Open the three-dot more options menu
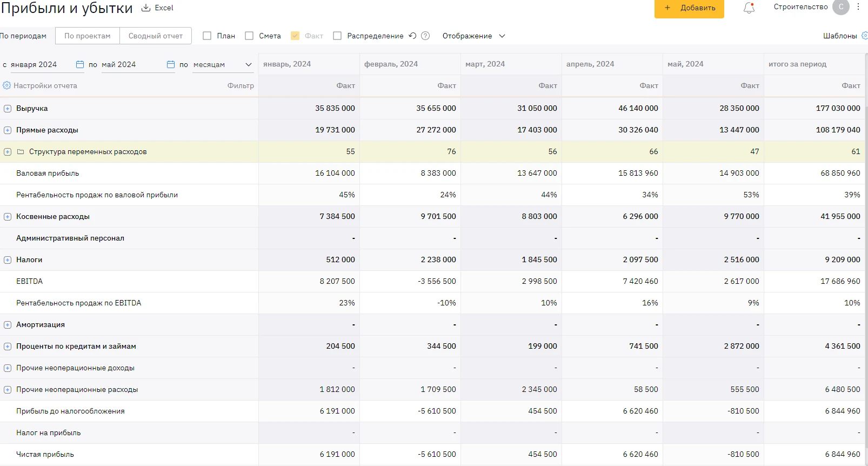This screenshot has height=466, width=868. coord(858,7)
